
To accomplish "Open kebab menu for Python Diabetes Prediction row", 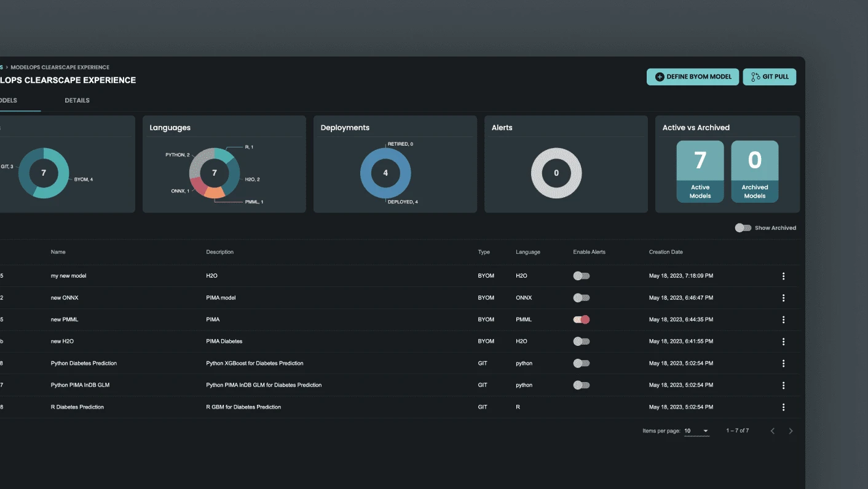I will [783, 364].
